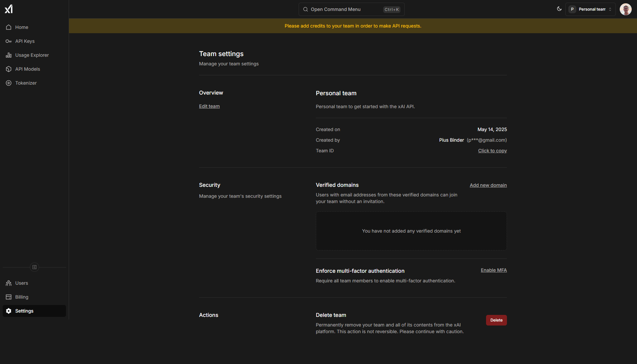Toggle dark mode with moon icon

[559, 9]
